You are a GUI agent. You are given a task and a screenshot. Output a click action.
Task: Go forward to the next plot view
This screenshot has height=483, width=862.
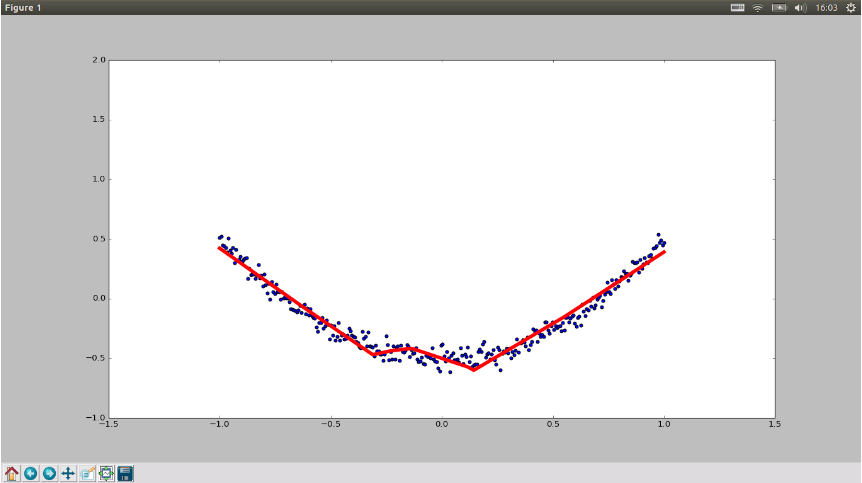point(49,473)
